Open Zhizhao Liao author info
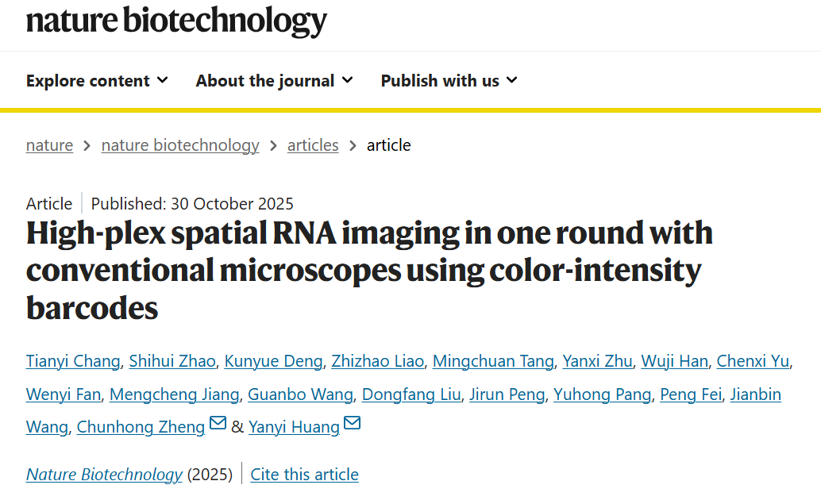 377,361
